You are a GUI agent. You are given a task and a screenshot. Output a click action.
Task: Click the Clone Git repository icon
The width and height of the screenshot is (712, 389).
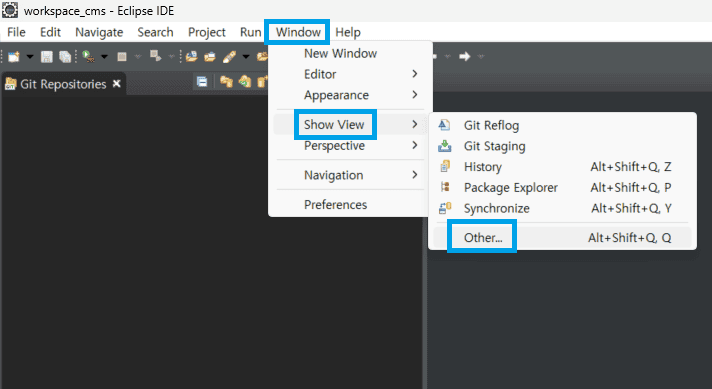(245, 82)
